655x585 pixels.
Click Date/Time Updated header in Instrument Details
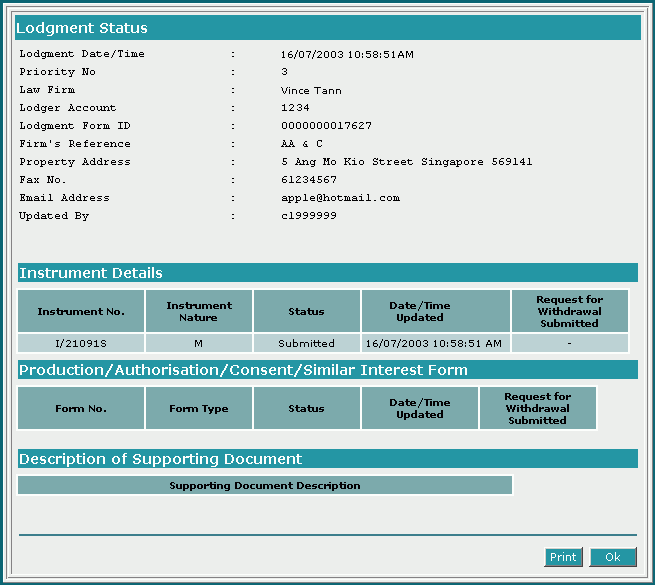click(x=435, y=311)
